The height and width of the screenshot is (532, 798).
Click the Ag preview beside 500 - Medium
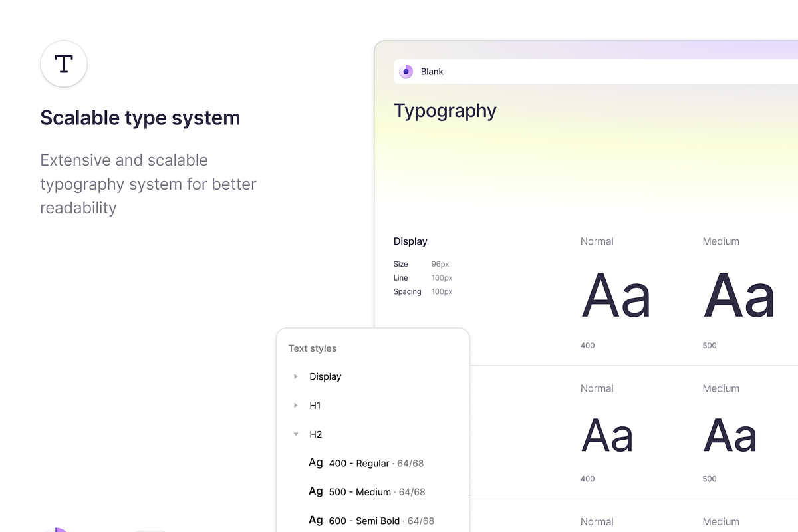click(316, 491)
